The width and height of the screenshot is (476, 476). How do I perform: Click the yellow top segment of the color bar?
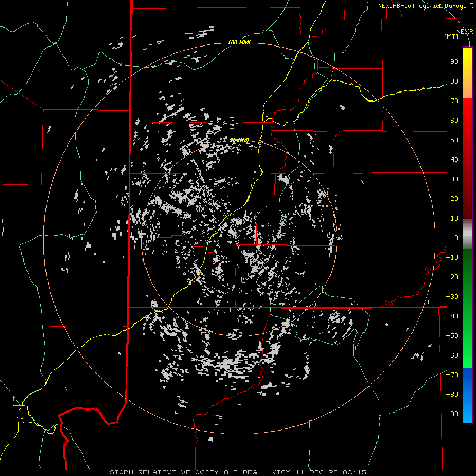pos(467,73)
